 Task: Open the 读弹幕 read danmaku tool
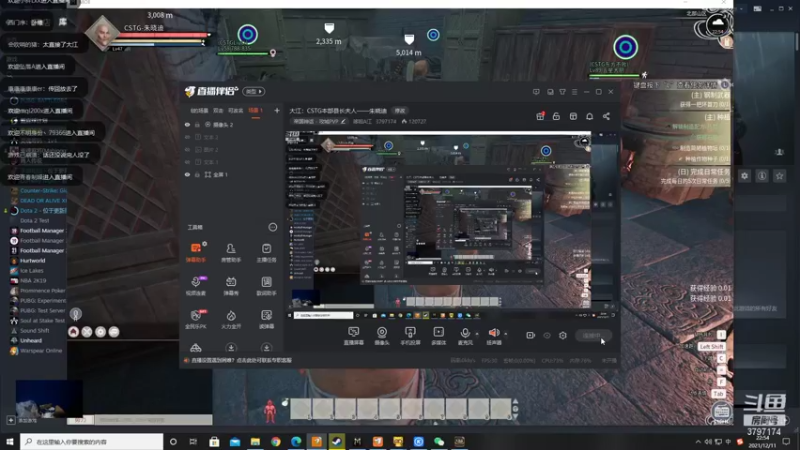pos(266,319)
